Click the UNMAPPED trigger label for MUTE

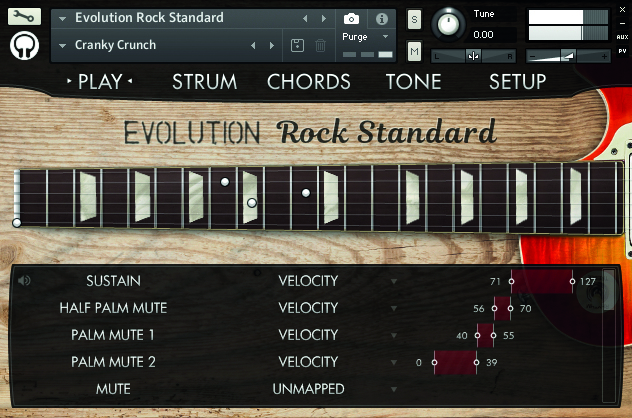308,389
